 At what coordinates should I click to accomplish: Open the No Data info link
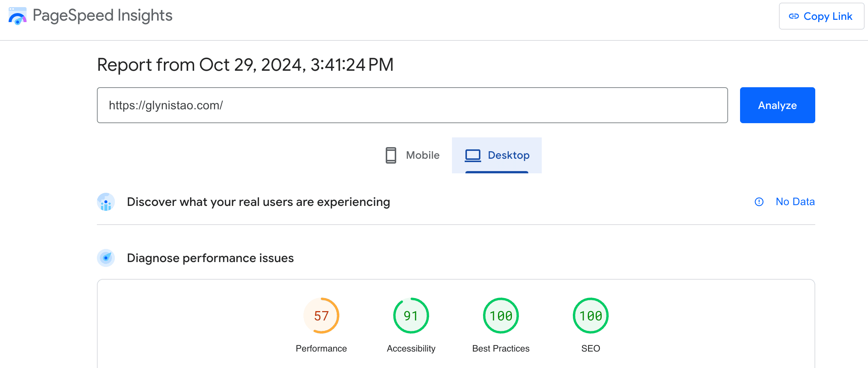point(795,202)
